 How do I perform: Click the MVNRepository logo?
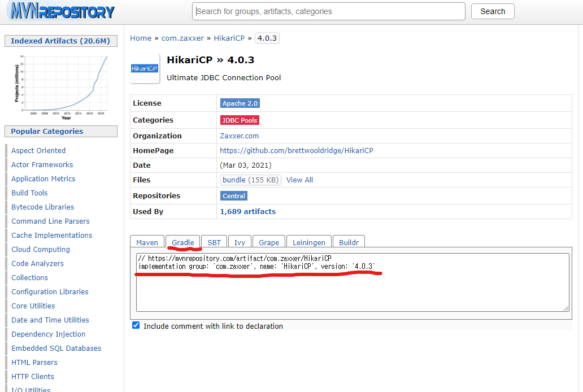[62, 11]
